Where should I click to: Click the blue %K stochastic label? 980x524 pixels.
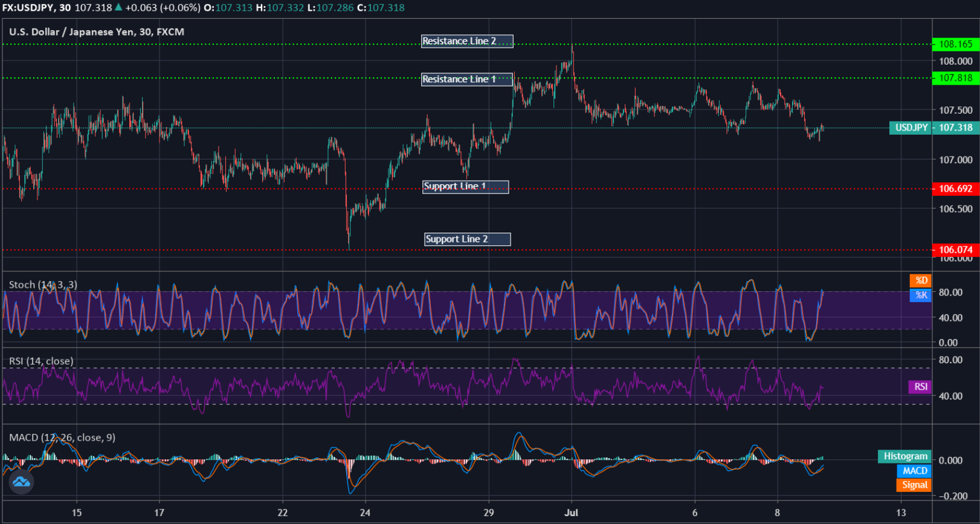tap(921, 295)
